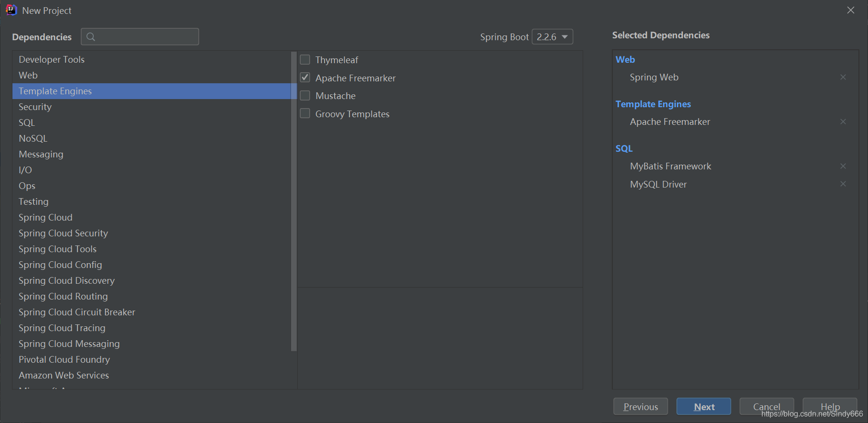868x423 pixels.
Task: Click the Mustache label text
Action: point(336,96)
